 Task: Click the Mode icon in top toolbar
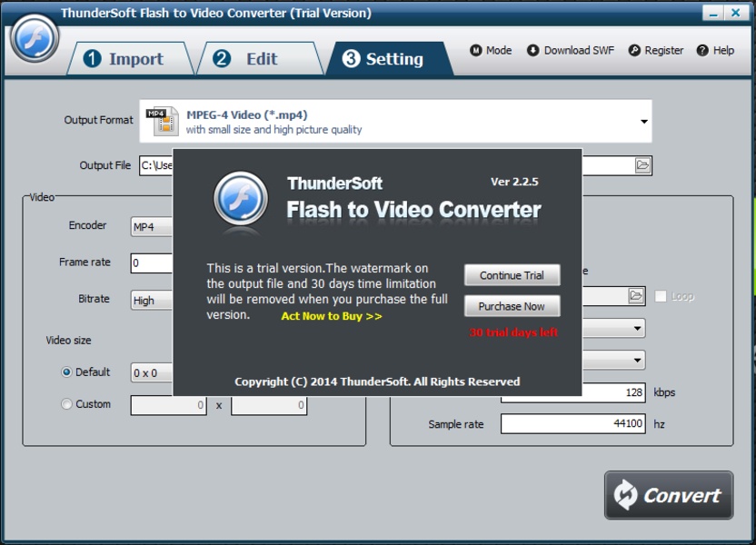click(x=476, y=50)
